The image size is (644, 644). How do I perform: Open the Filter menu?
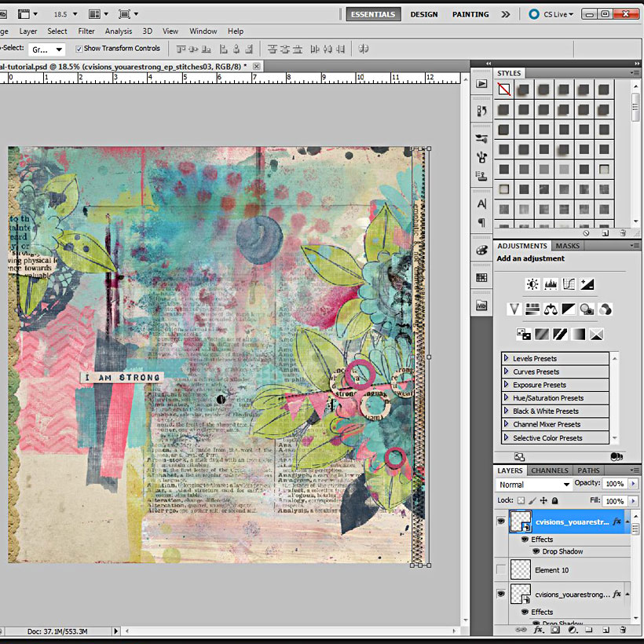[86, 31]
